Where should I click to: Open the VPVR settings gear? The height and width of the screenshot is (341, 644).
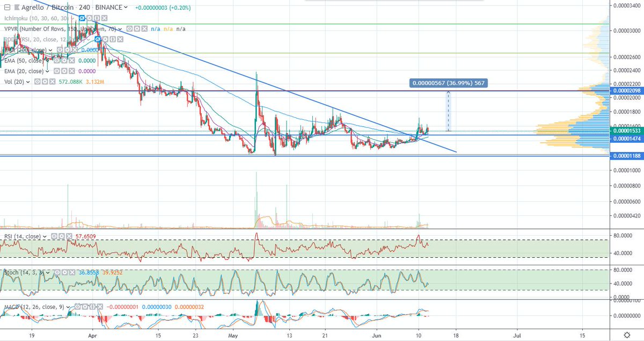point(136,29)
